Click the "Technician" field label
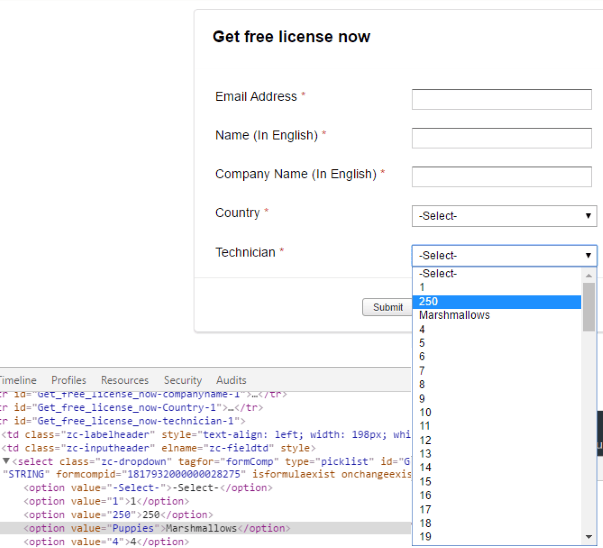603x548 pixels. [245, 252]
